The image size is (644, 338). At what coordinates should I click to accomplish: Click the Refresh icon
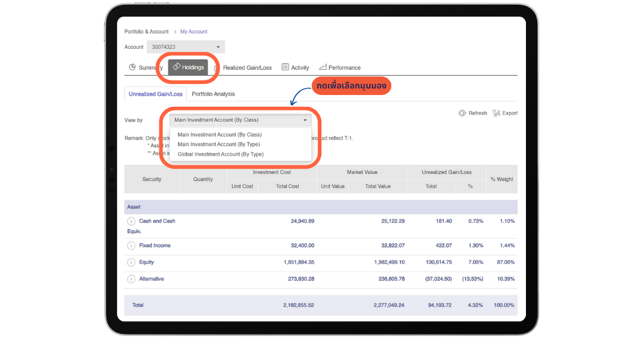pos(462,113)
